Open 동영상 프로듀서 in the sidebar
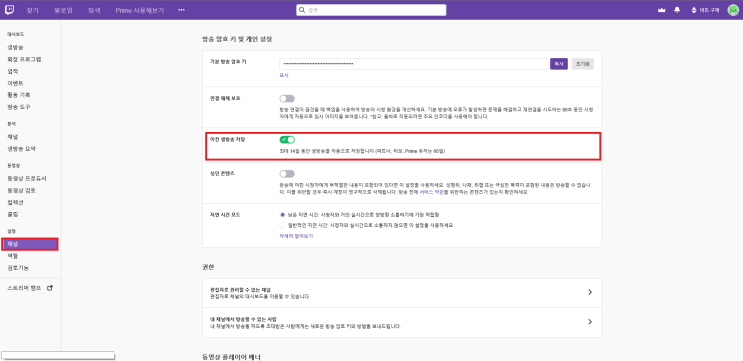Image resolution: width=743 pixels, height=361 pixels. (x=27, y=179)
